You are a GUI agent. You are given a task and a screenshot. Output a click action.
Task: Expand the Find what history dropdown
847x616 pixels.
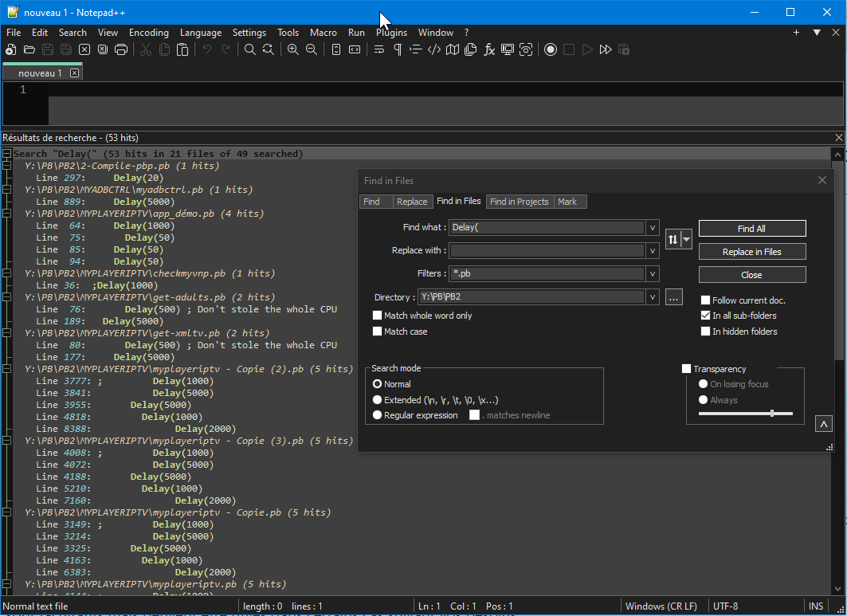point(653,228)
